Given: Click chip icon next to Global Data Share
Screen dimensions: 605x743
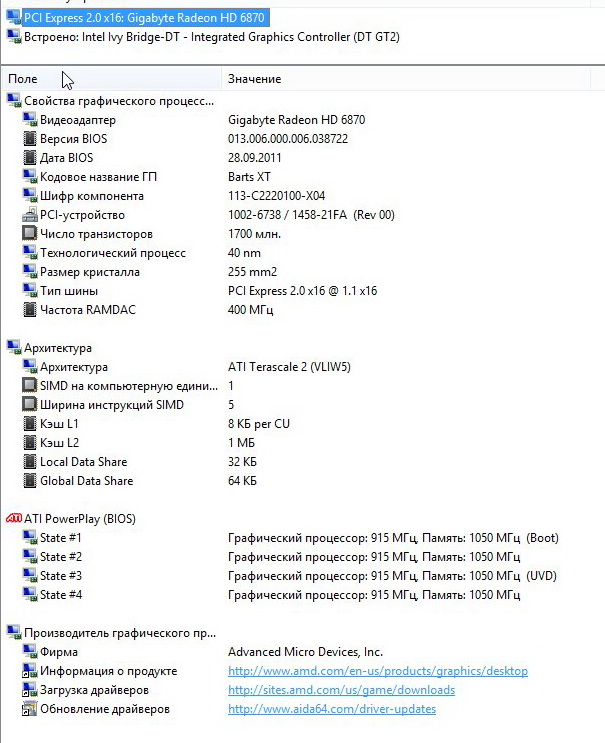Looking at the screenshot, I should 30,480.
